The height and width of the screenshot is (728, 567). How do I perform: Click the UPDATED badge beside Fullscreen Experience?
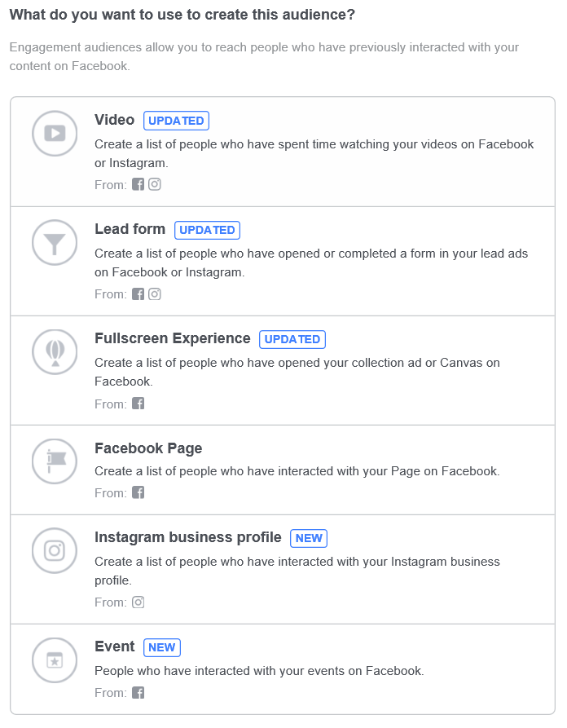[292, 339]
